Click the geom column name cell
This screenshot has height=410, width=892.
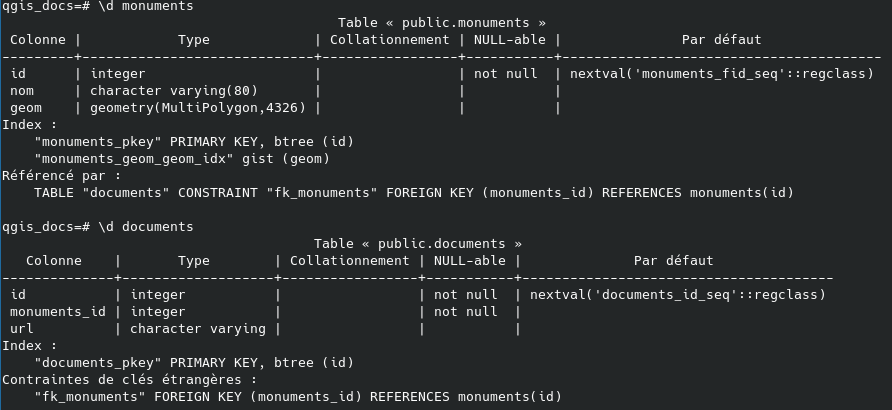[x=26, y=107]
